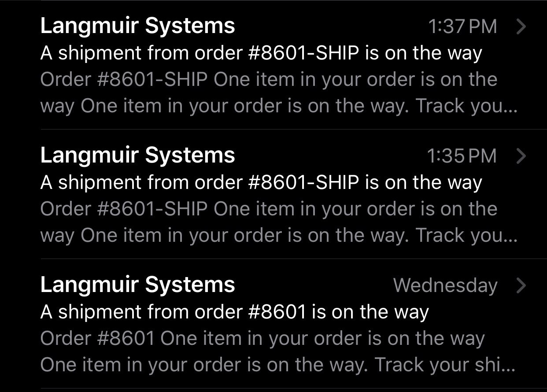
Task: Click the 1:37 PM timestamp
Action: click(462, 27)
